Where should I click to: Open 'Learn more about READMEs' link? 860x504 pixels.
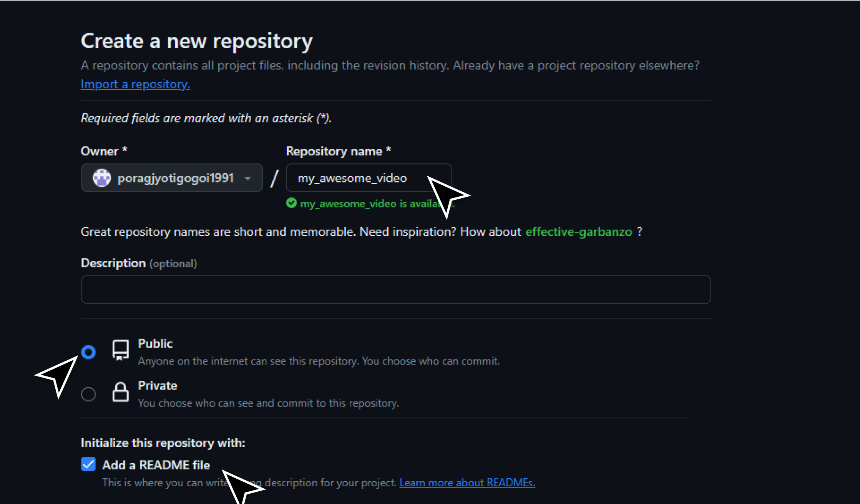[467, 482]
